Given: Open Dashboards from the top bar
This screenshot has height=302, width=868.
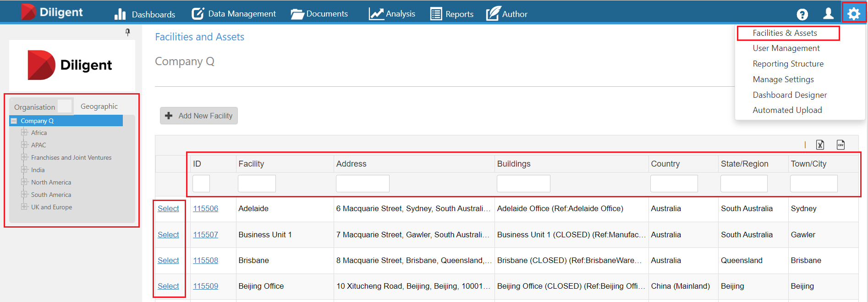Looking at the screenshot, I should tap(145, 14).
